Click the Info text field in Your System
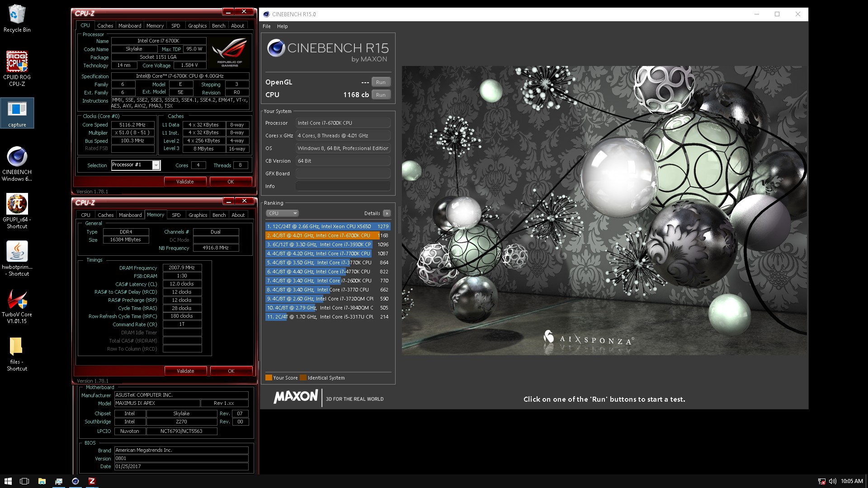868x488 pixels. pyautogui.click(x=343, y=186)
